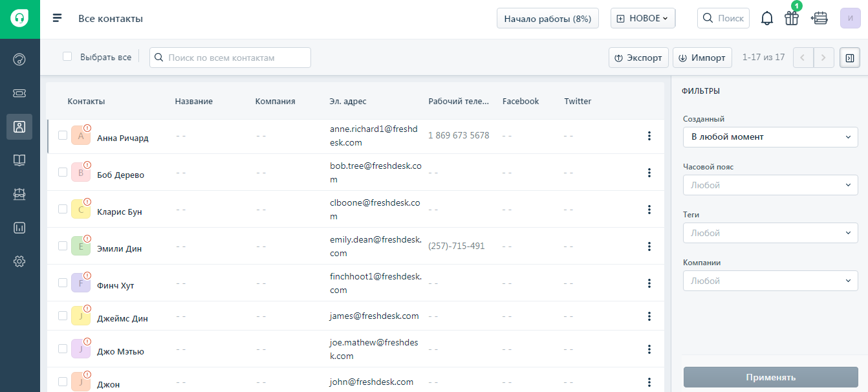Click the Экспорт button

click(638, 58)
